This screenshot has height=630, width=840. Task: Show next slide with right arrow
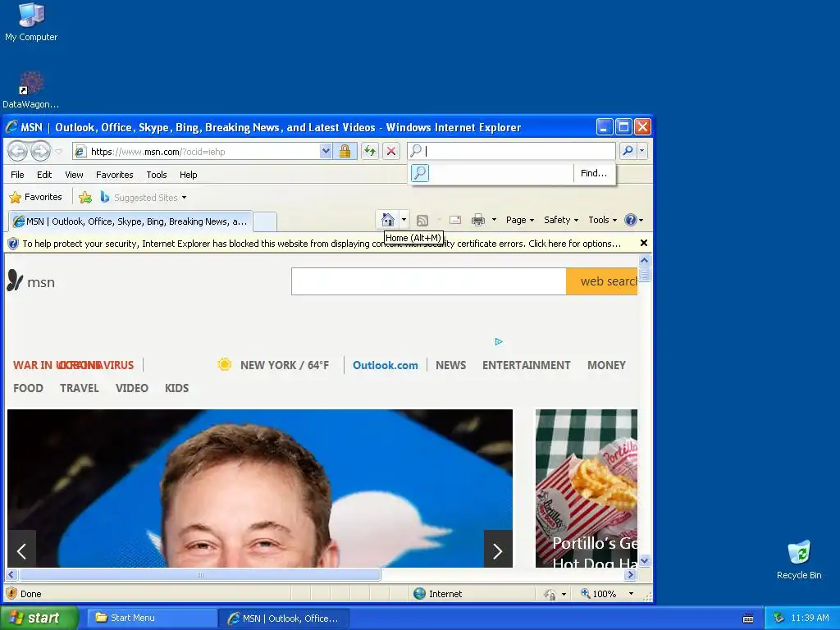(498, 550)
